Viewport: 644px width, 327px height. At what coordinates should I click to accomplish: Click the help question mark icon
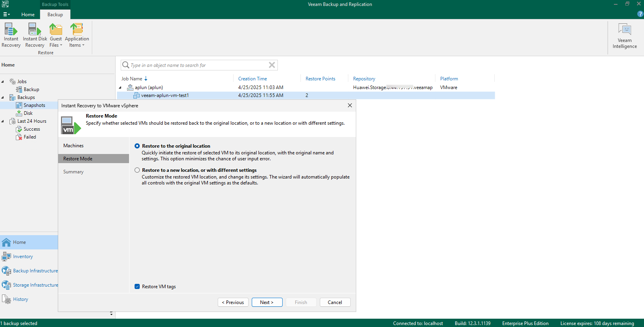point(640,14)
